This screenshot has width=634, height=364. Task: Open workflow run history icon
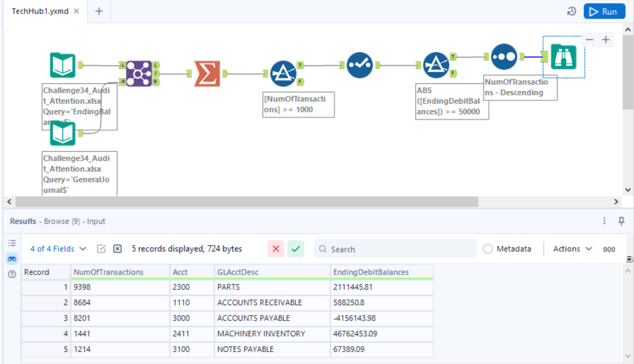point(572,12)
